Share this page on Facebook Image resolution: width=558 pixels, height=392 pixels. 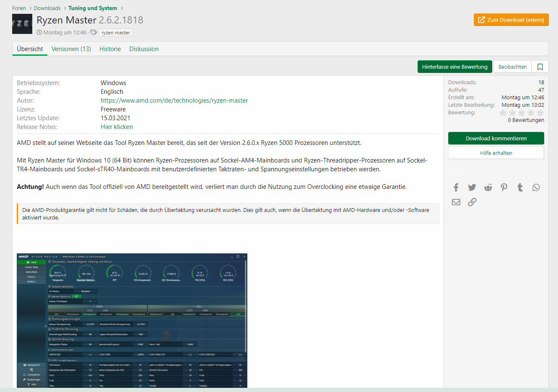pyautogui.click(x=456, y=188)
